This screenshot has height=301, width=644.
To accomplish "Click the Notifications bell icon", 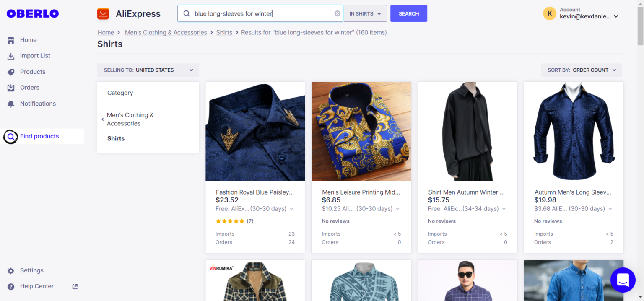I will tap(11, 104).
